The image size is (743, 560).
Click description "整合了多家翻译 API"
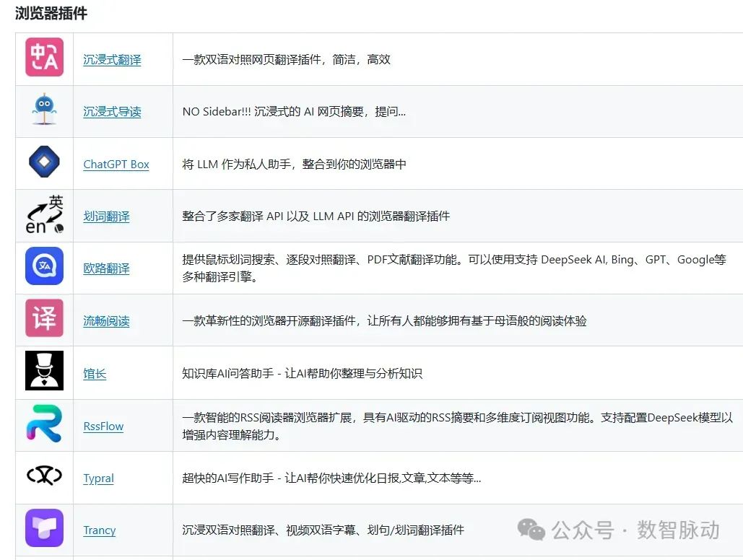[x=316, y=216]
